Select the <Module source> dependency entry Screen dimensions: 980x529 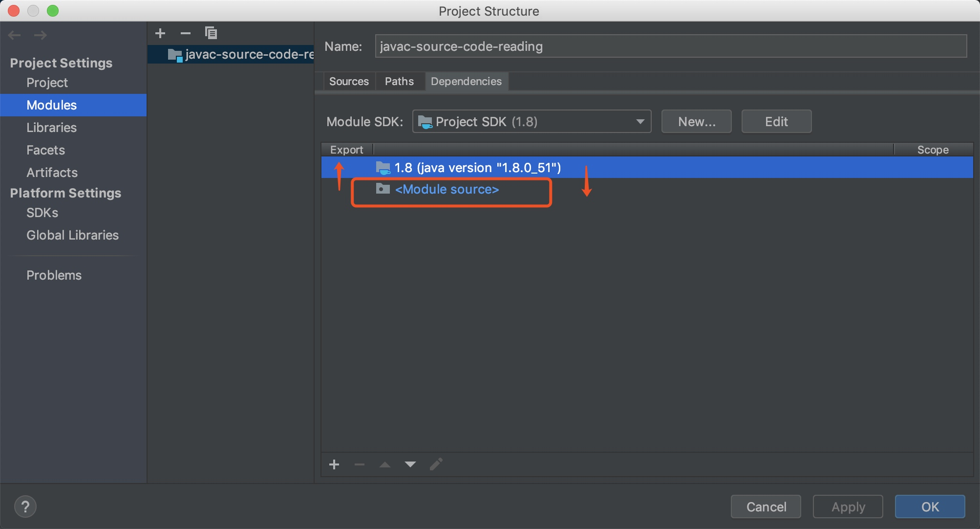(x=447, y=190)
